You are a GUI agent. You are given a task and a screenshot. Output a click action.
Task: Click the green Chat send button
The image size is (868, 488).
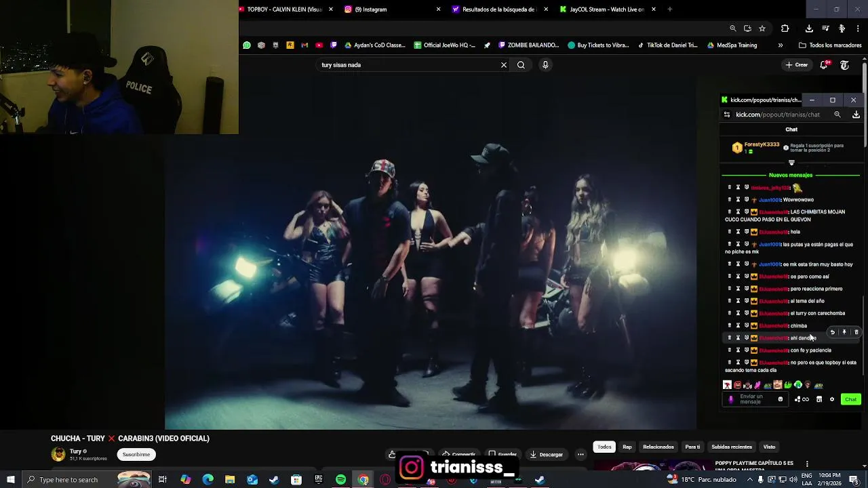tap(850, 399)
